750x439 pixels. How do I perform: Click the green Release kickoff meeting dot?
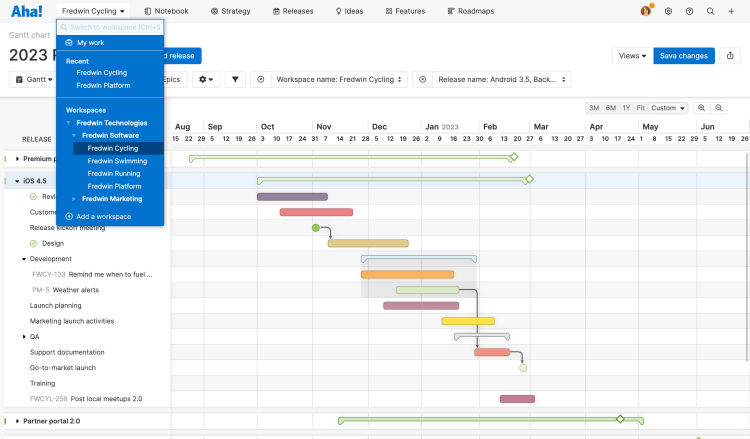316,228
